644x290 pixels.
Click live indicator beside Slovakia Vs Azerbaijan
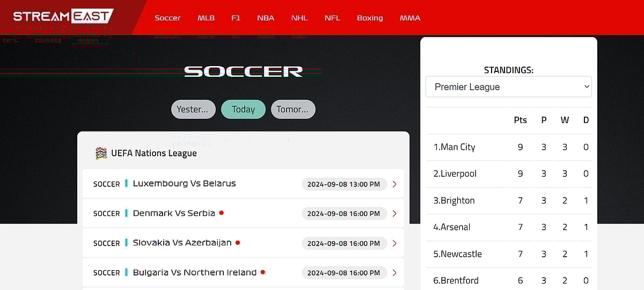point(238,242)
